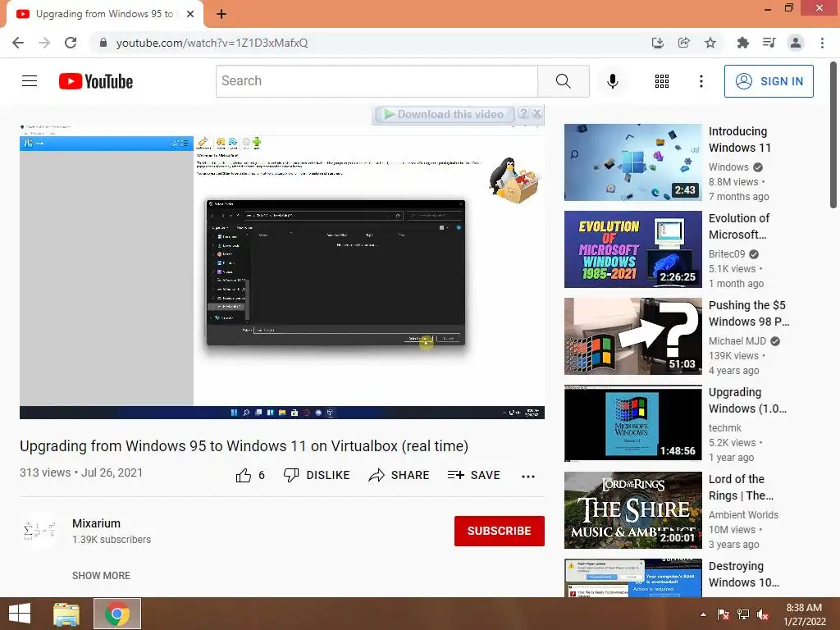Open Chrome three-dot menu
840x630 pixels.
tap(822, 43)
